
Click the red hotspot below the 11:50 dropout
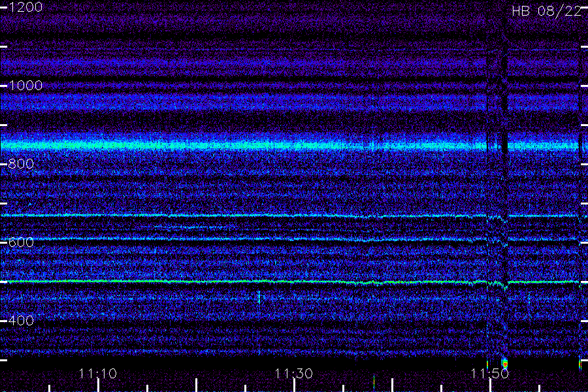pyautogui.click(x=505, y=364)
